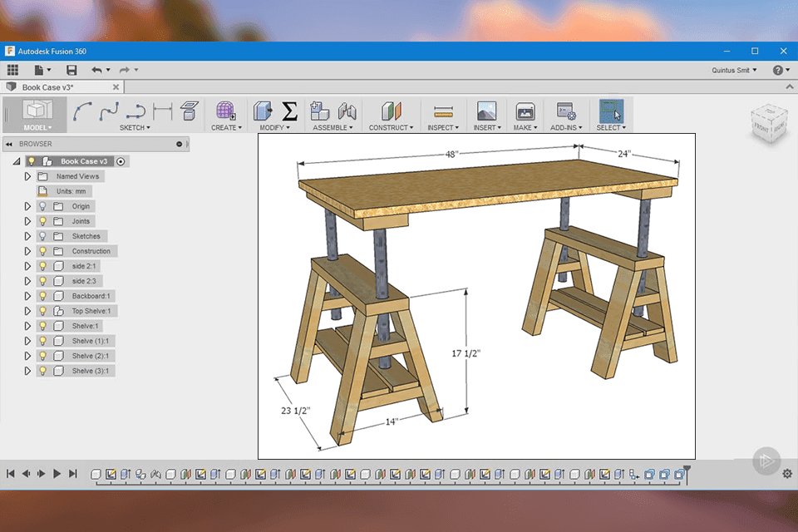
Task: Collapse the toolbar with the chevron
Action: [x=790, y=87]
